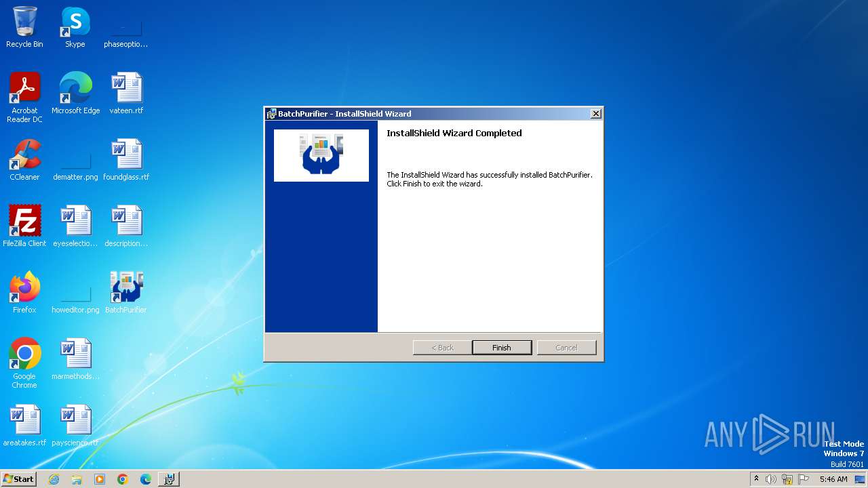Close the InstallShield Wizard window
This screenshot has height=488, width=868.
click(595, 114)
